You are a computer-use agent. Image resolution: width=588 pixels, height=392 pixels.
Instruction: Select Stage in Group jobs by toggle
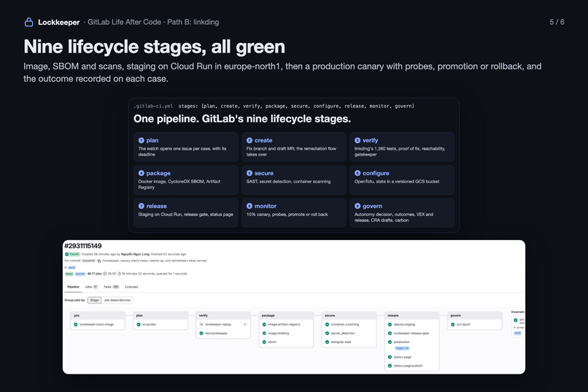click(x=95, y=300)
